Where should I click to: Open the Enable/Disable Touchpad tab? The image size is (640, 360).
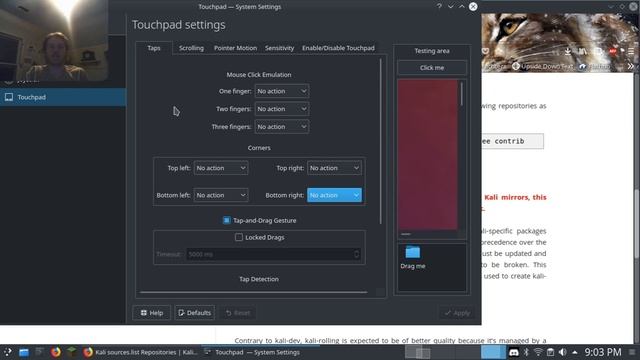coord(338,48)
